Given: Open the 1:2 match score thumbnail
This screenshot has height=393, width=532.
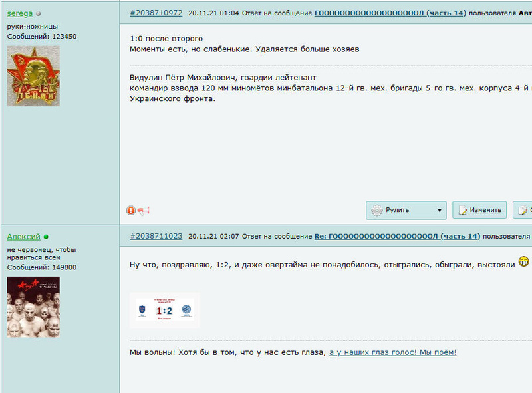Looking at the screenshot, I should (164, 310).
